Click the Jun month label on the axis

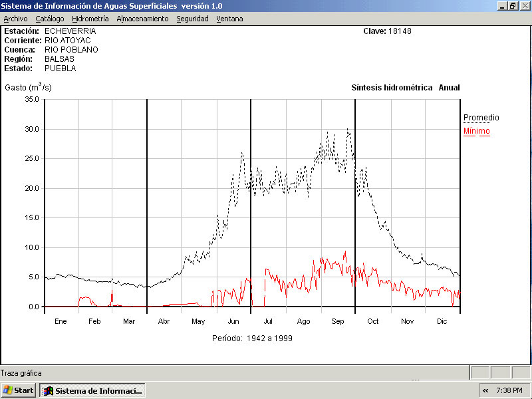click(233, 321)
